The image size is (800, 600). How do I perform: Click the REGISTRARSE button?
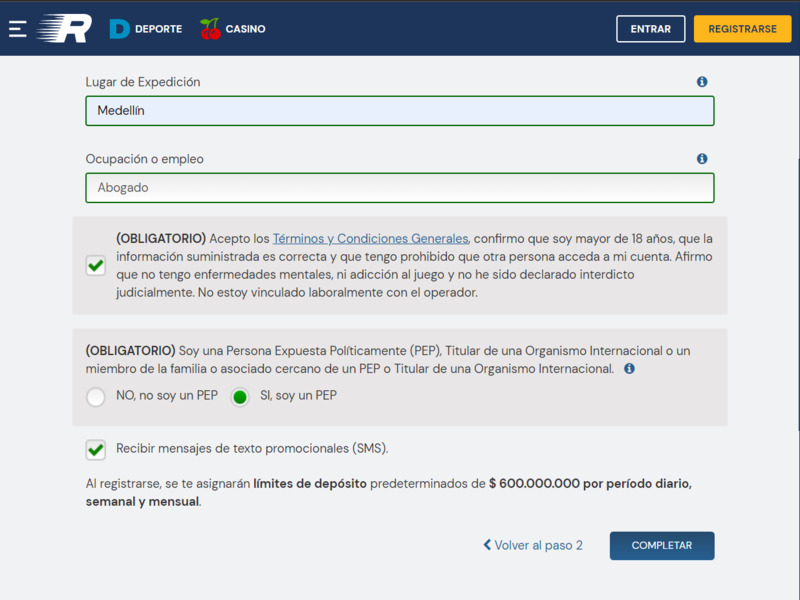(742, 29)
